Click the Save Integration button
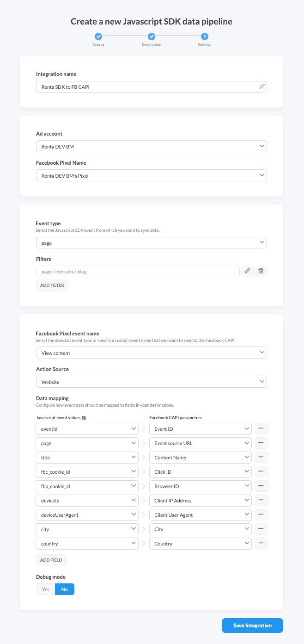304x644 pixels. (x=252, y=625)
